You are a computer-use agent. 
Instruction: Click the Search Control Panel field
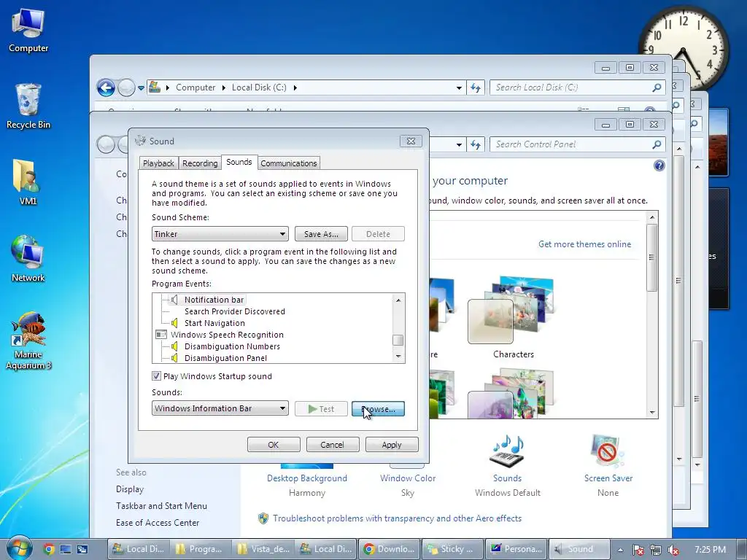coord(570,144)
